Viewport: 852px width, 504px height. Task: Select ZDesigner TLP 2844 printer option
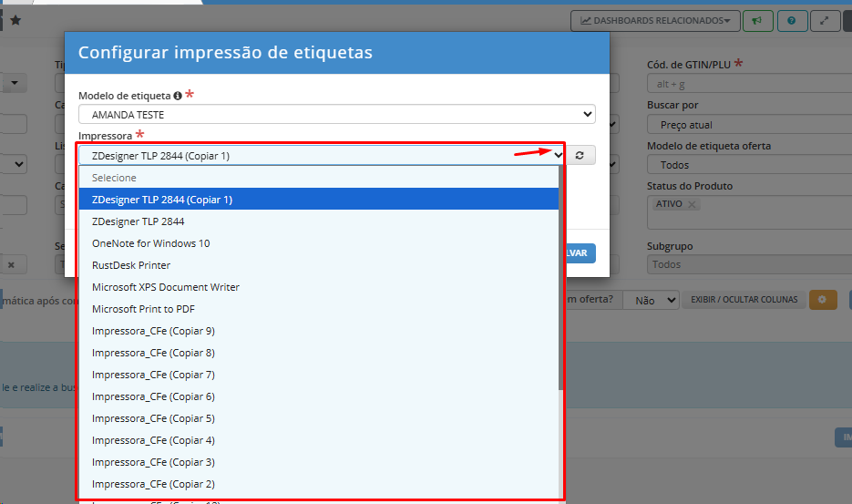click(x=139, y=221)
